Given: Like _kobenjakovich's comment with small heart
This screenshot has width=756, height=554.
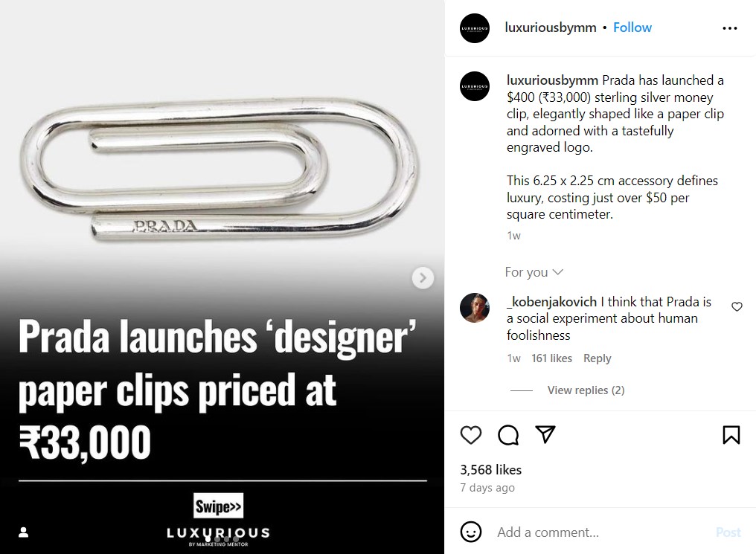Looking at the screenshot, I should [737, 306].
